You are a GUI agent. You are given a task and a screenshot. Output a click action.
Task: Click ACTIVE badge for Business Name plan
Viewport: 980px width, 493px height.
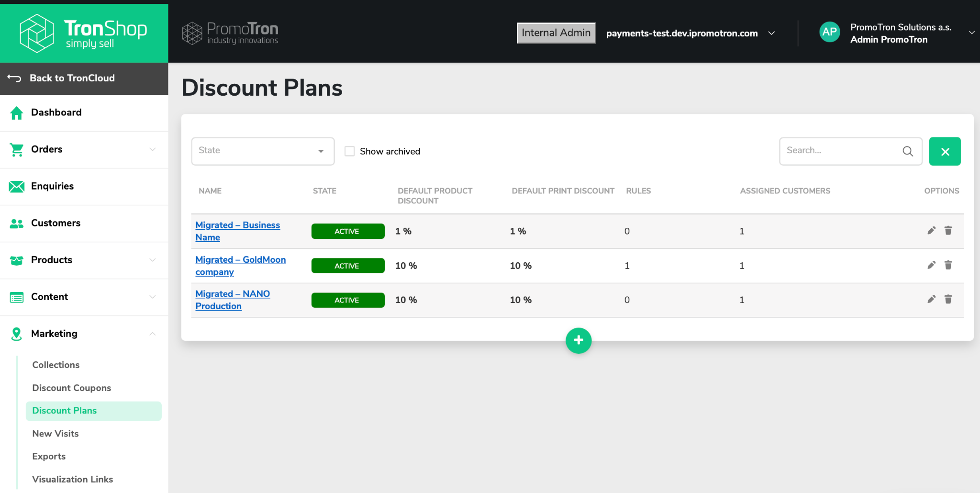tap(348, 231)
